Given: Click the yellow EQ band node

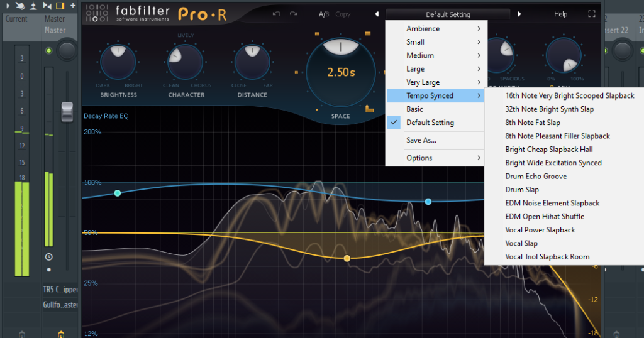Looking at the screenshot, I should 346,258.
